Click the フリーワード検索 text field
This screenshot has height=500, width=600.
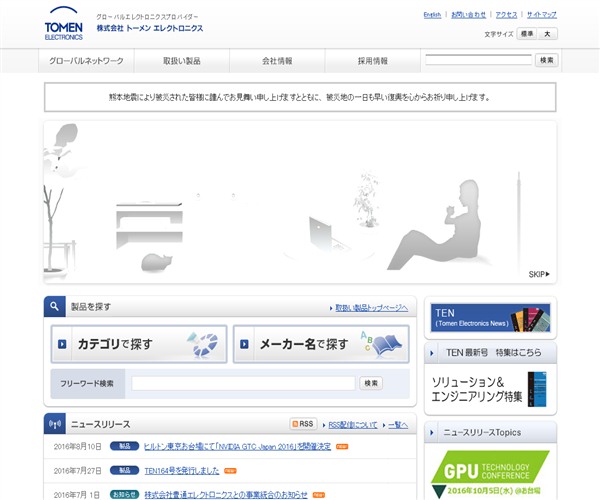(243, 383)
